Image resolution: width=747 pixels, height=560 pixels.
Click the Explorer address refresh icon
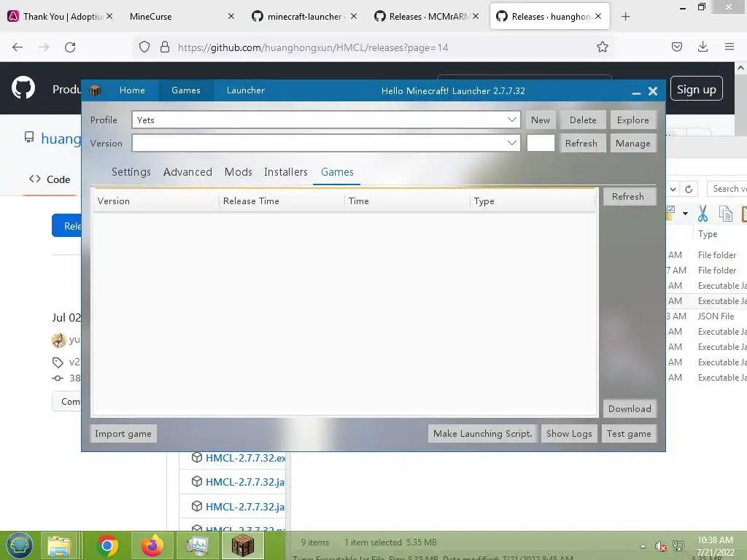pos(689,189)
